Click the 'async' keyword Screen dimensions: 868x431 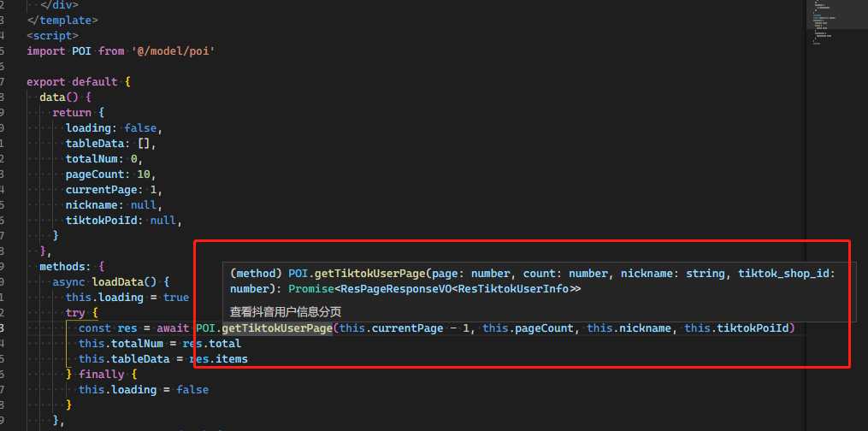tap(69, 281)
